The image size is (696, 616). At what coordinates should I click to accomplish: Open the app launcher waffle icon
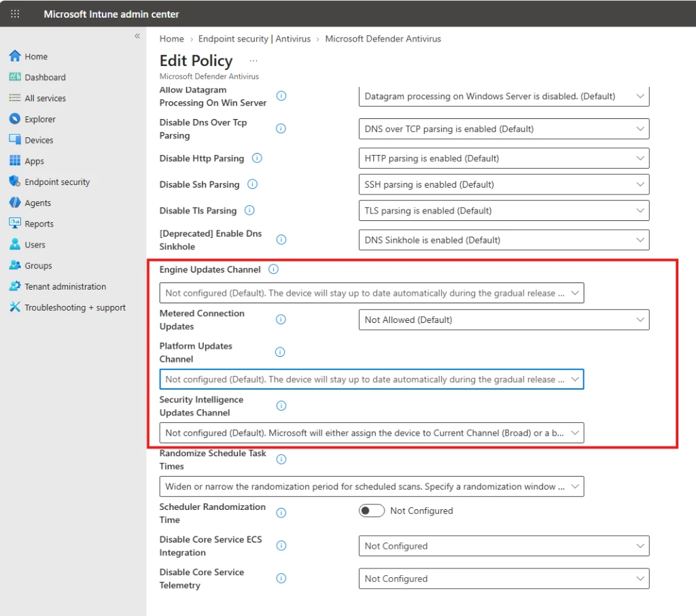click(x=15, y=14)
